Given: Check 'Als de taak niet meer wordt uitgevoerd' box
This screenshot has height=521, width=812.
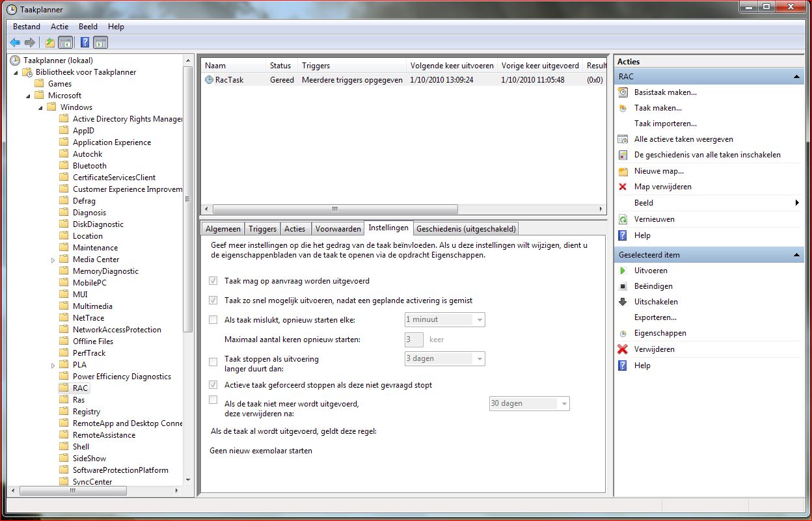Looking at the screenshot, I should pyautogui.click(x=213, y=400).
